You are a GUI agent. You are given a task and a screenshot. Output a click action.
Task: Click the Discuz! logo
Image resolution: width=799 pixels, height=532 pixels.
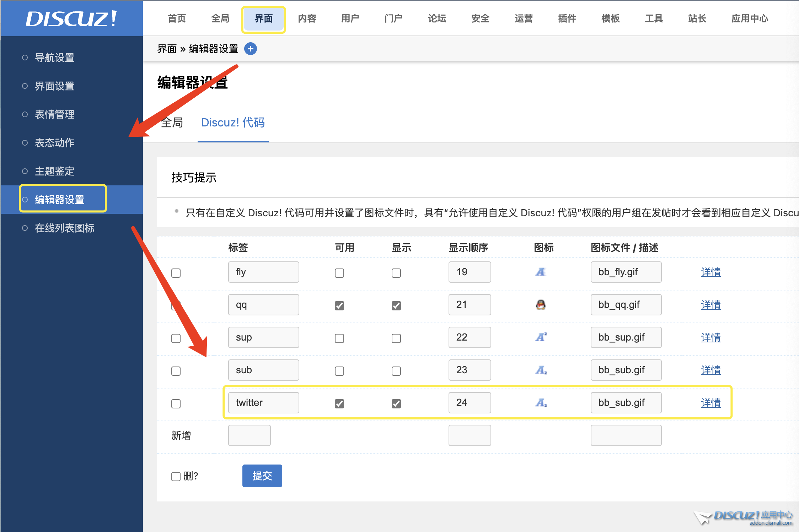point(71,18)
